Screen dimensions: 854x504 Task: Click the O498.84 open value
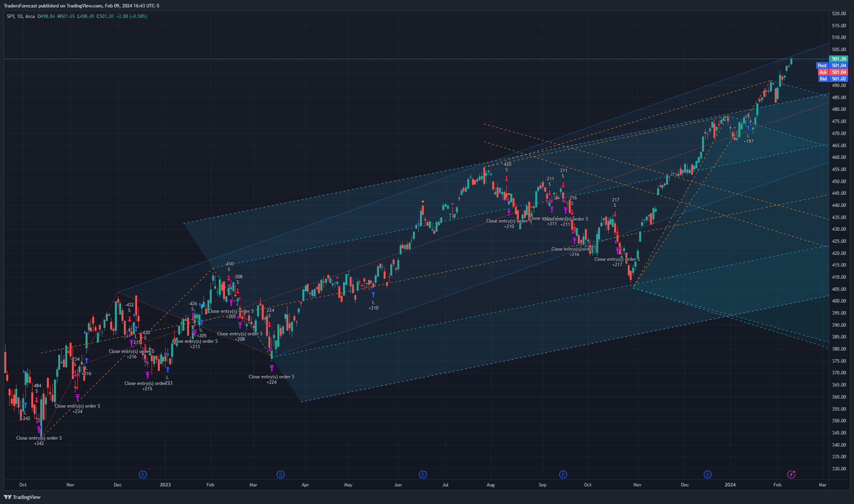pyautogui.click(x=46, y=16)
